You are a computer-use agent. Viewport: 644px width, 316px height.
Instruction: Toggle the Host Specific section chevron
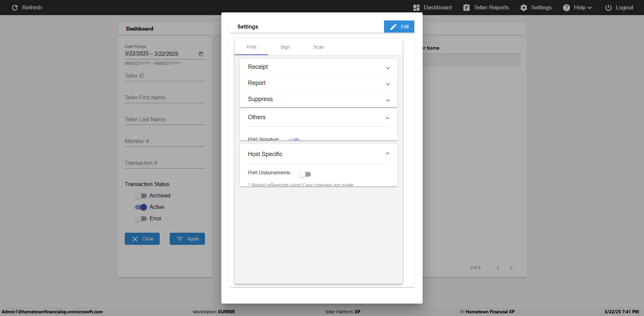[388, 154]
